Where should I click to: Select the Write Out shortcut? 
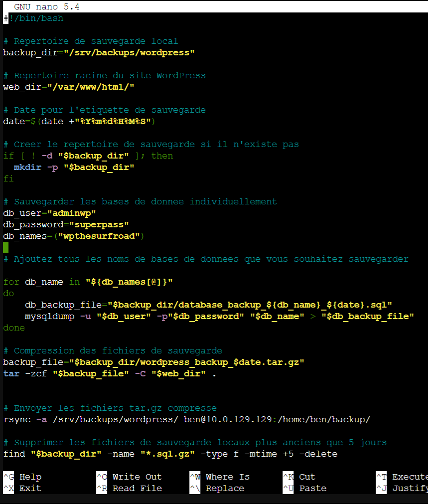click(x=137, y=477)
